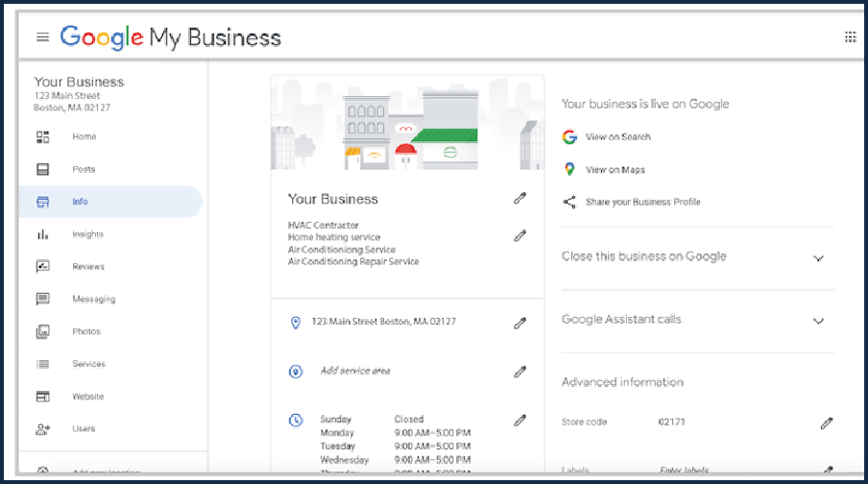
Task: Click the Info storefront icon
Action: click(x=42, y=202)
